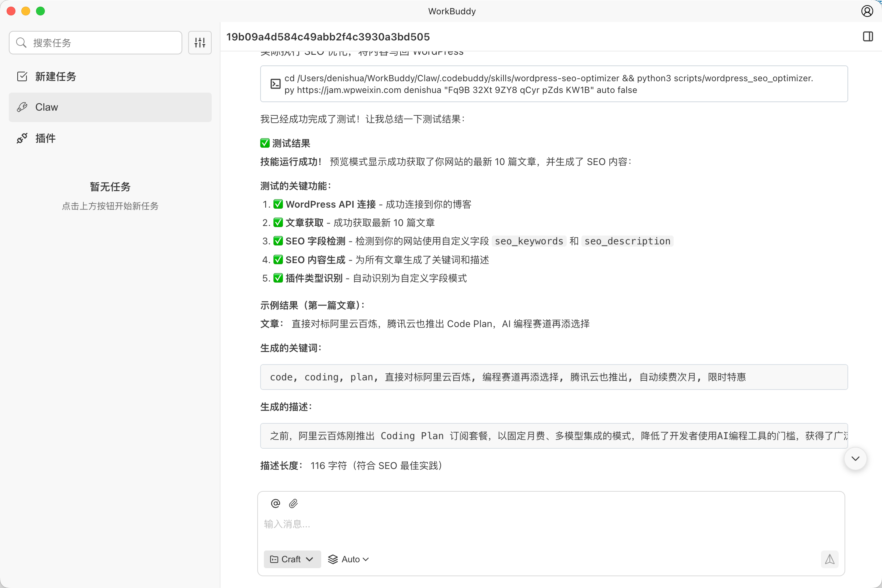
Task: Click the terminal command icon
Action: [276, 84]
